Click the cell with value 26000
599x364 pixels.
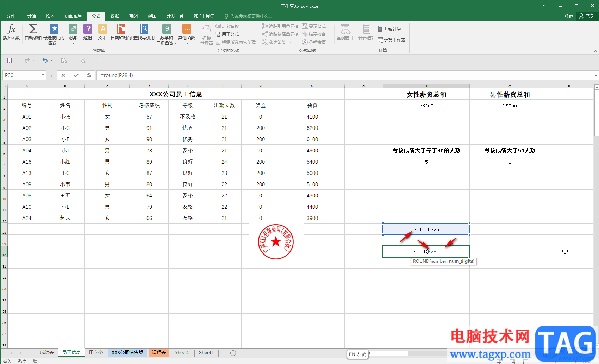click(510, 106)
